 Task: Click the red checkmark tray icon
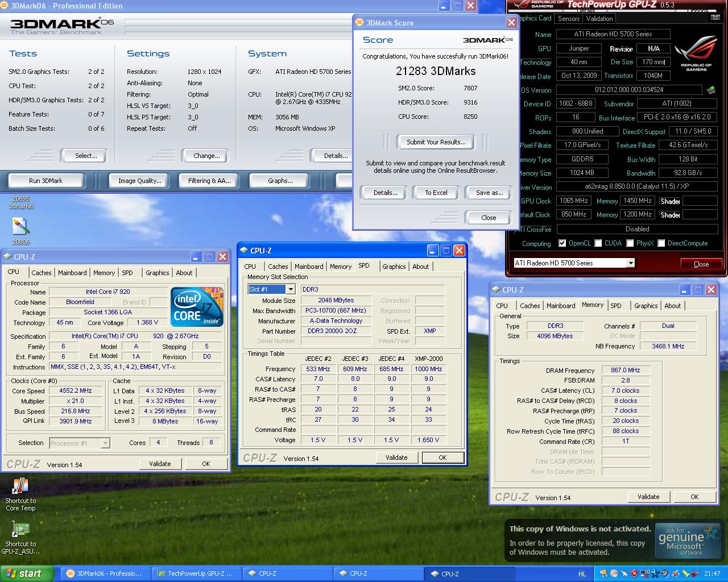(x=696, y=573)
